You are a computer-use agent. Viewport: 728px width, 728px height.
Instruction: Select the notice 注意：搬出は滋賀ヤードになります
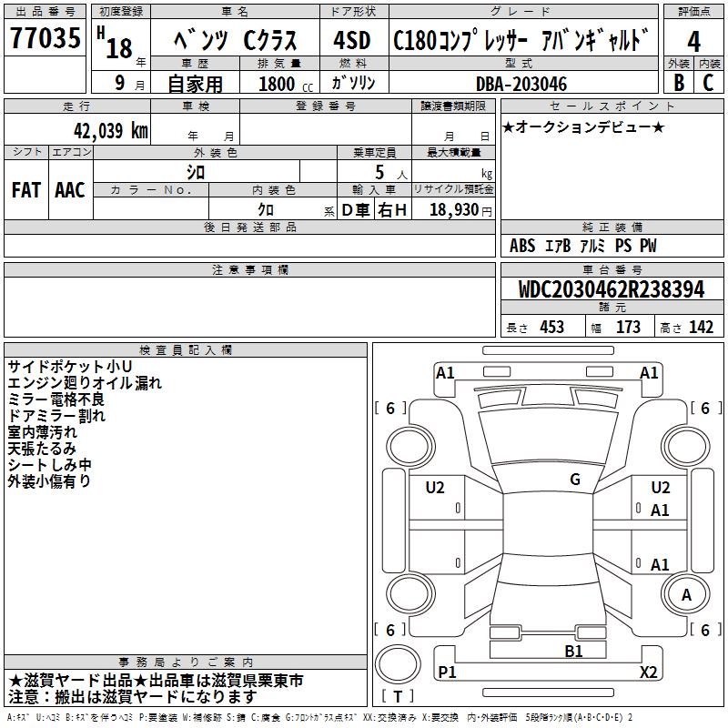(132, 697)
